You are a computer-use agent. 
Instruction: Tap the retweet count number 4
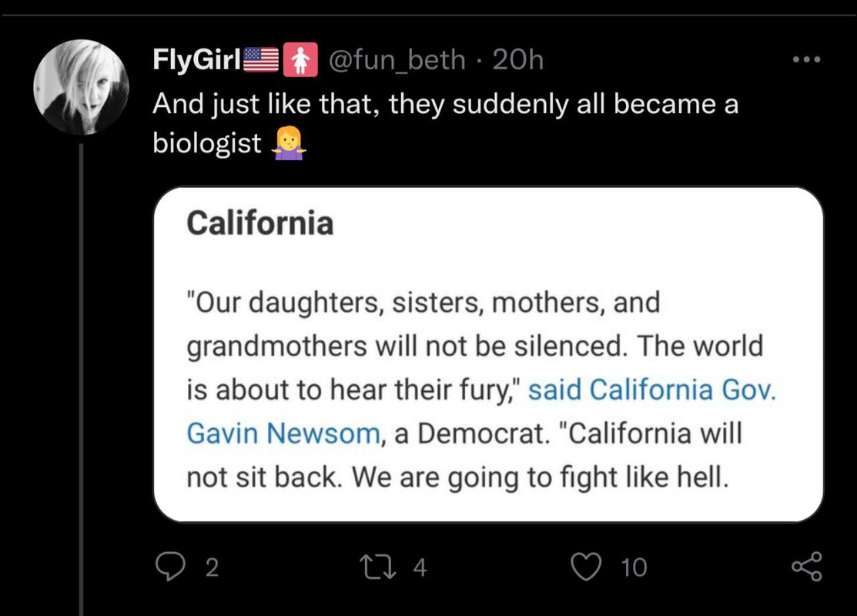[420, 567]
